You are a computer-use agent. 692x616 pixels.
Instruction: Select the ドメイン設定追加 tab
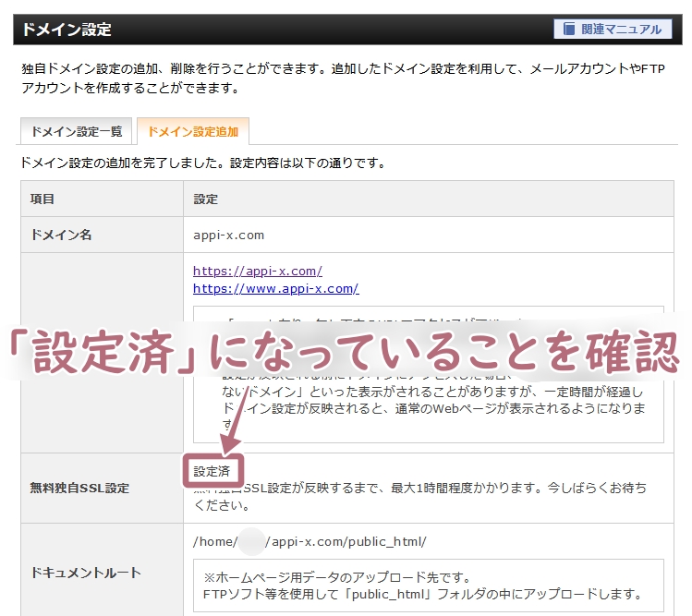[193, 131]
